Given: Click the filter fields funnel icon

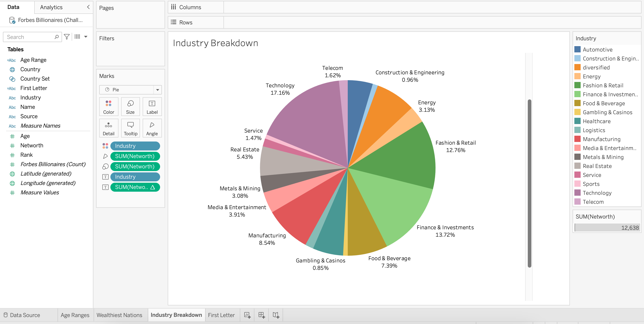Looking at the screenshot, I should [x=67, y=37].
